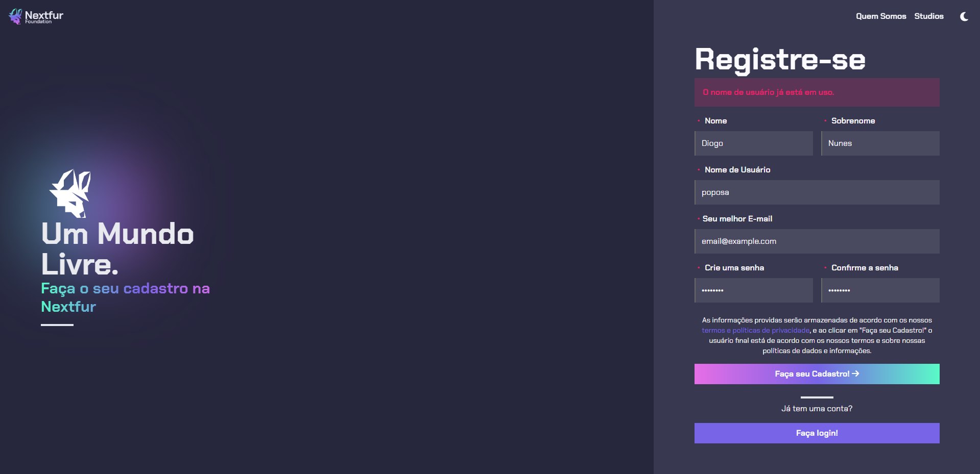Click the Um Mundo Livre headline text
This screenshot has width=980, height=474.
tap(117, 248)
